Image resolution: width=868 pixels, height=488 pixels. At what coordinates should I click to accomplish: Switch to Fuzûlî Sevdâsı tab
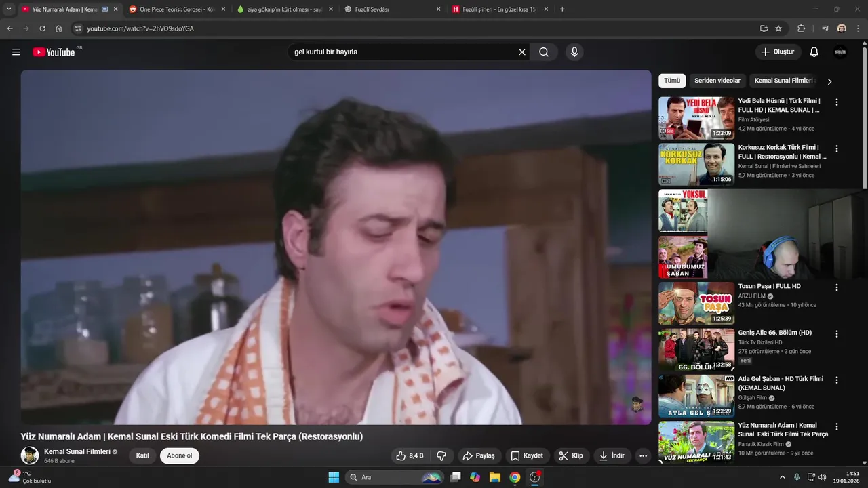point(393,9)
